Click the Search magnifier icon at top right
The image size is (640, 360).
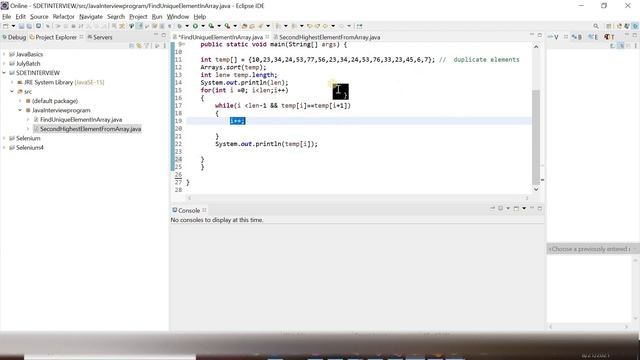click(596, 26)
